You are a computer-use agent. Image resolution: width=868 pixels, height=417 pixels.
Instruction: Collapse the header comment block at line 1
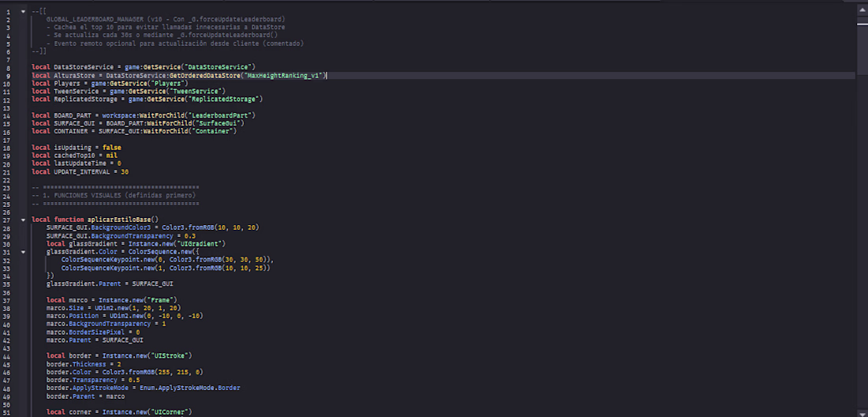(x=23, y=12)
